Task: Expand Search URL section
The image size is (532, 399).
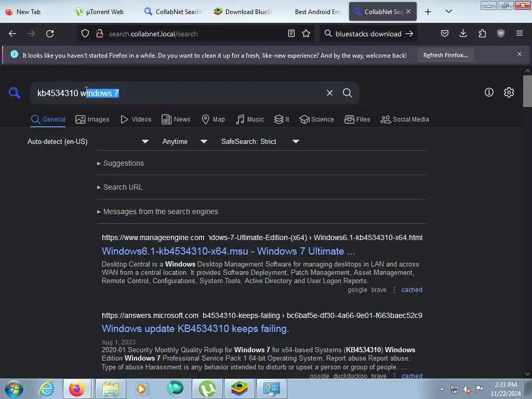Action: (120, 187)
